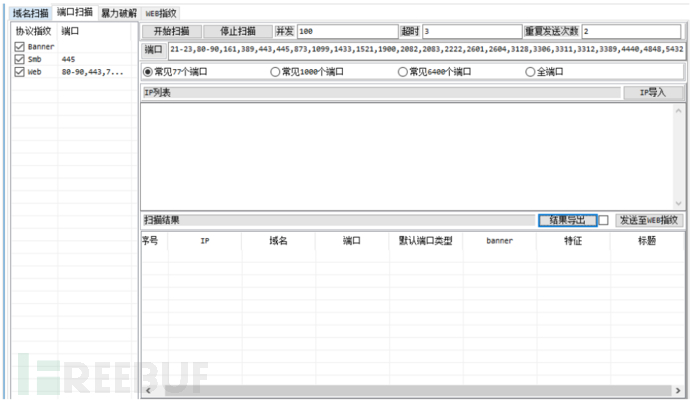Click the 标题 column header
Screen dimensions: 690x402
tap(647, 241)
